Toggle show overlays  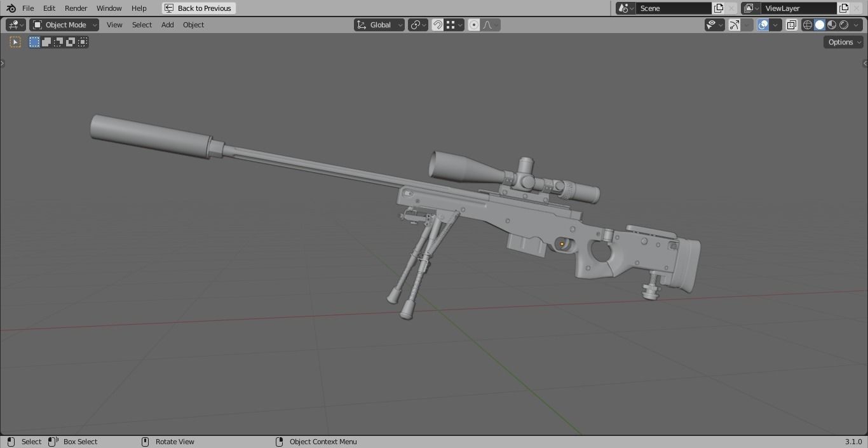(763, 25)
